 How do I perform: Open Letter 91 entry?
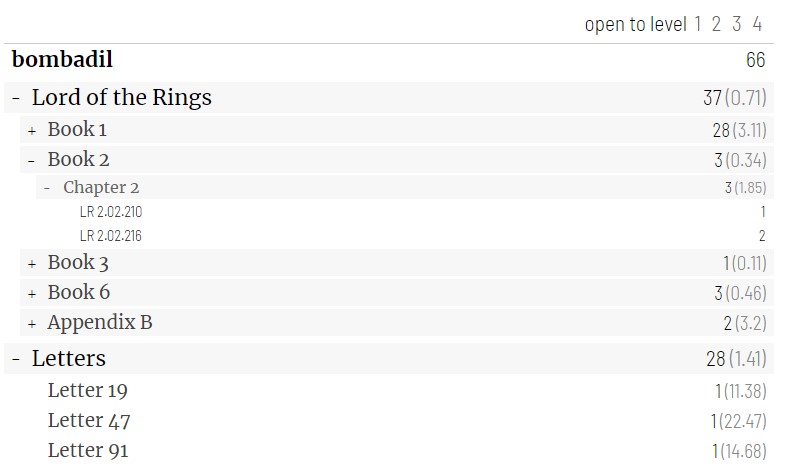[88, 450]
